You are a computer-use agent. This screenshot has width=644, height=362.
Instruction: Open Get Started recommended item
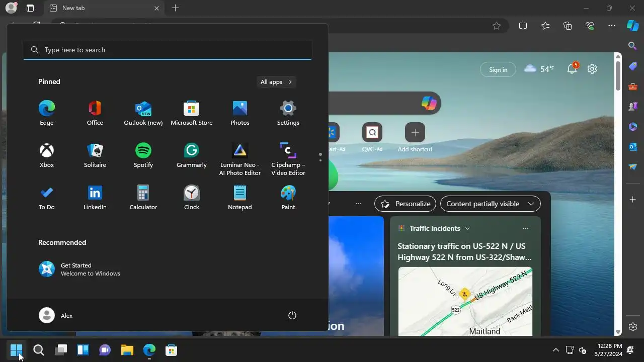coord(80,269)
